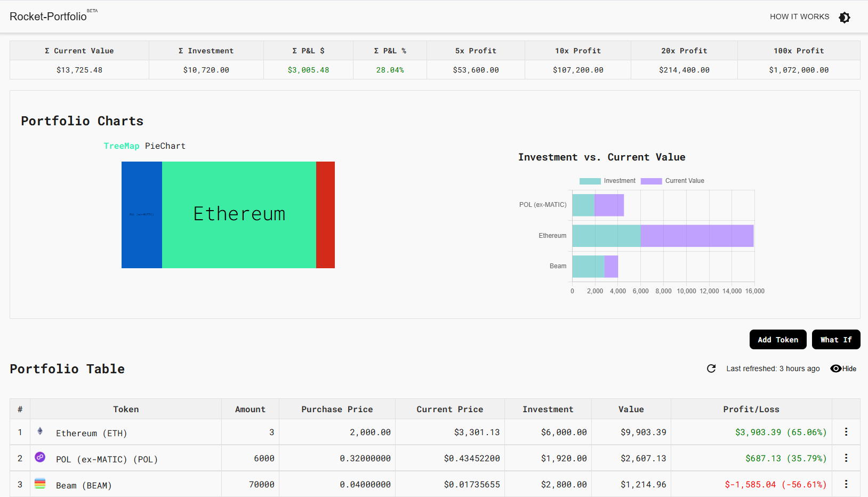Click the Ethereum (ETH) token name
The width and height of the screenshot is (868, 497).
pyautogui.click(x=92, y=433)
